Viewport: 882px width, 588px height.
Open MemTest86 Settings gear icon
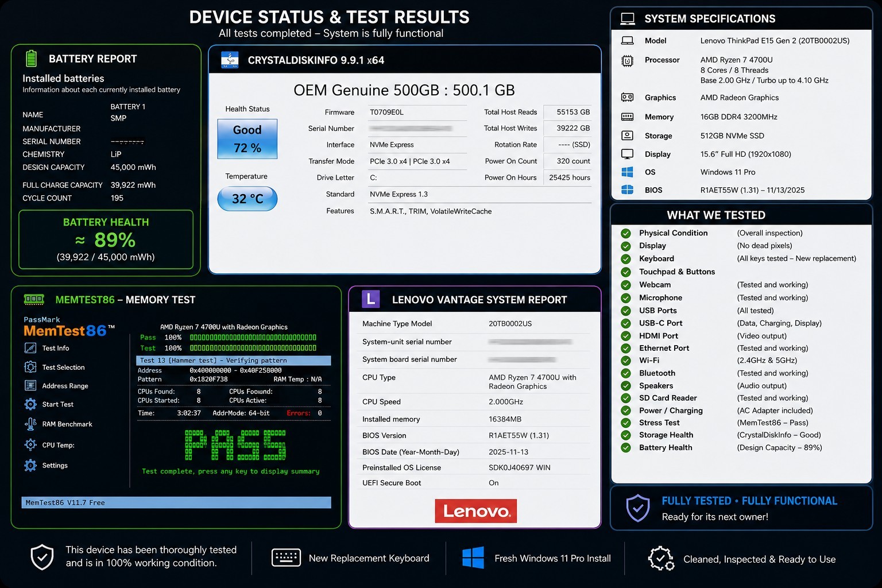pos(30,465)
